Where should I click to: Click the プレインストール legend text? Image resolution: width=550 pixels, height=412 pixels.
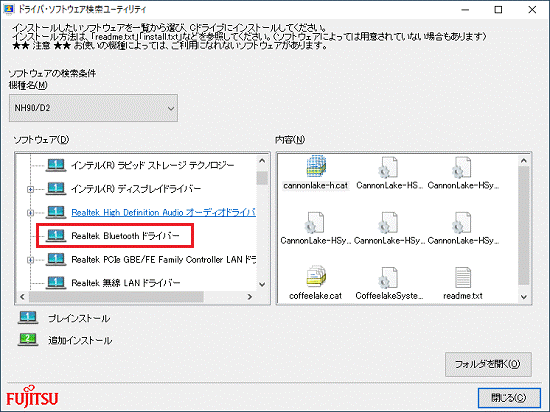79,319
